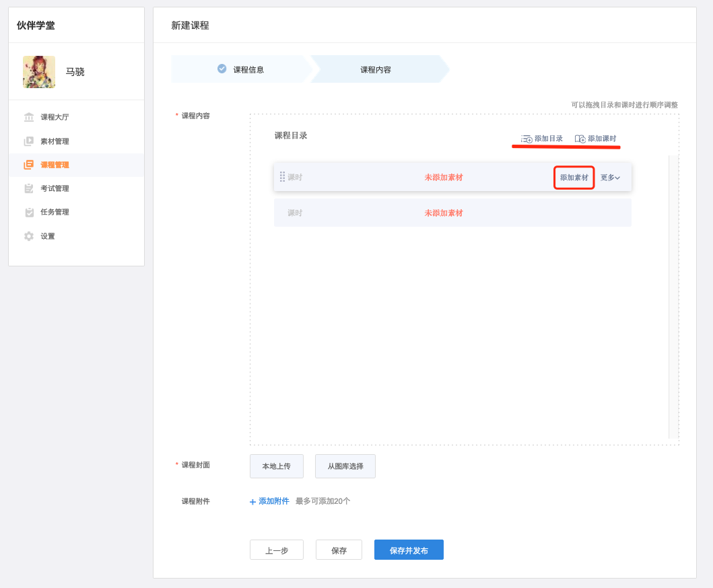Click the 新建课程 page title
Viewport: 713px width, 588px height.
pyautogui.click(x=190, y=26)
